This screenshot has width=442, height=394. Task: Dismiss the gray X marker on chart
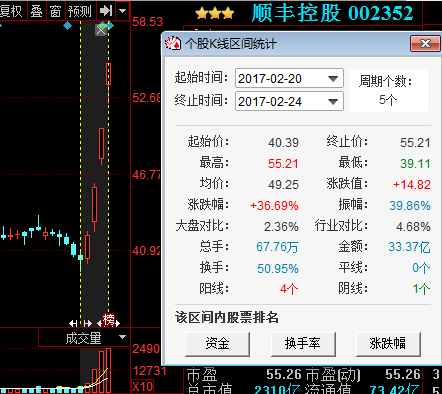[101, 30]
